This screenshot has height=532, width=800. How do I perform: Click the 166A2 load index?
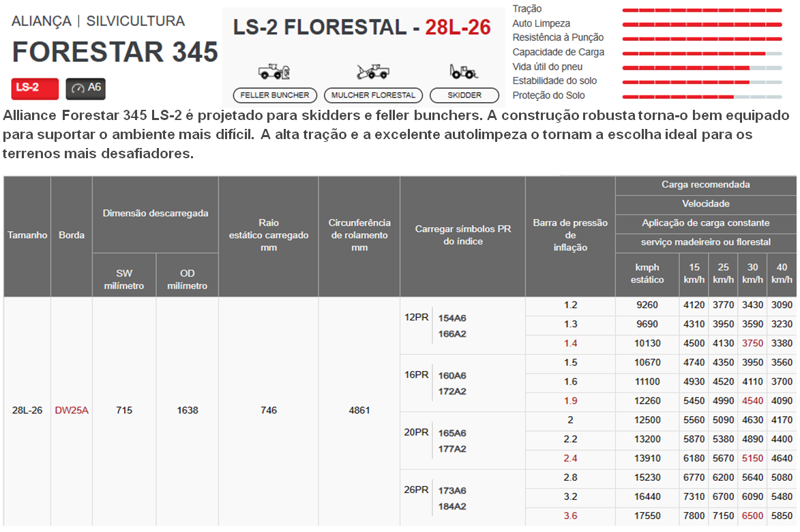pos(452,334)
